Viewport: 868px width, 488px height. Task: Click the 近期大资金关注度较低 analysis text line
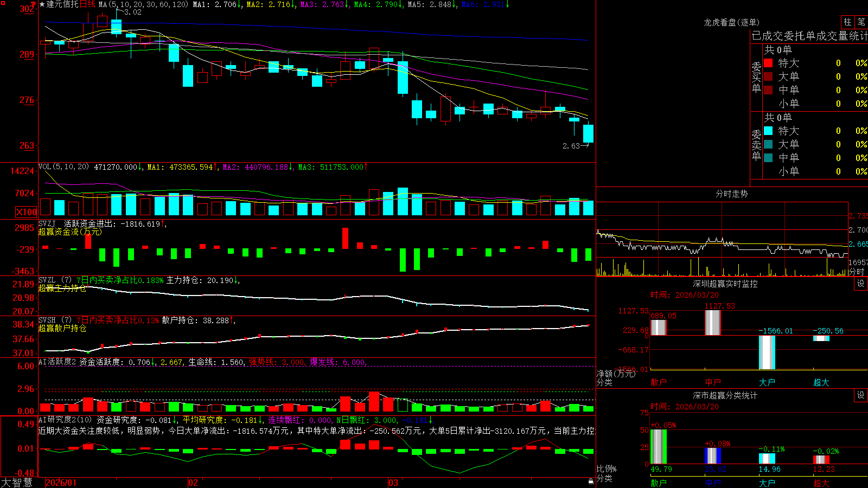(x=317, y=431)
